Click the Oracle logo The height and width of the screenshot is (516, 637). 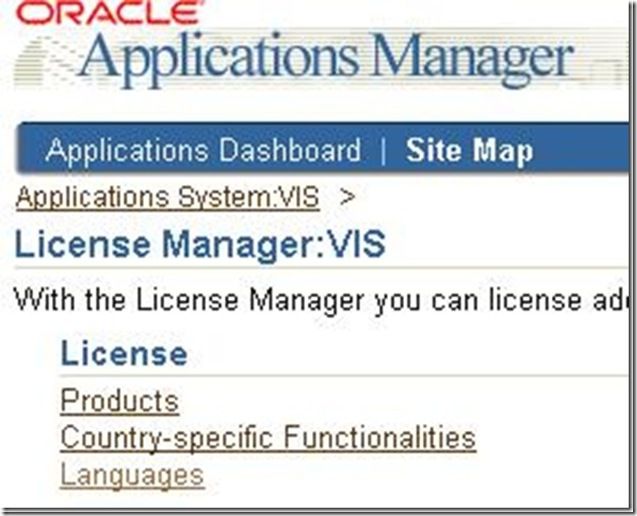pos(108,12)
